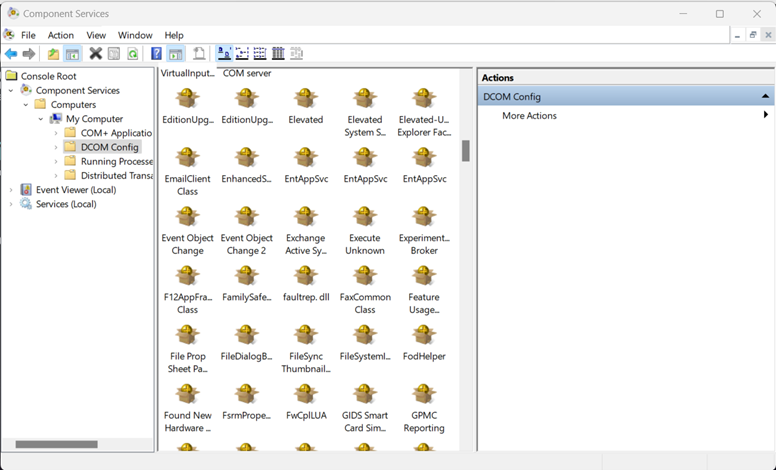Select the Event Object Change 2 item

[246, 231]
